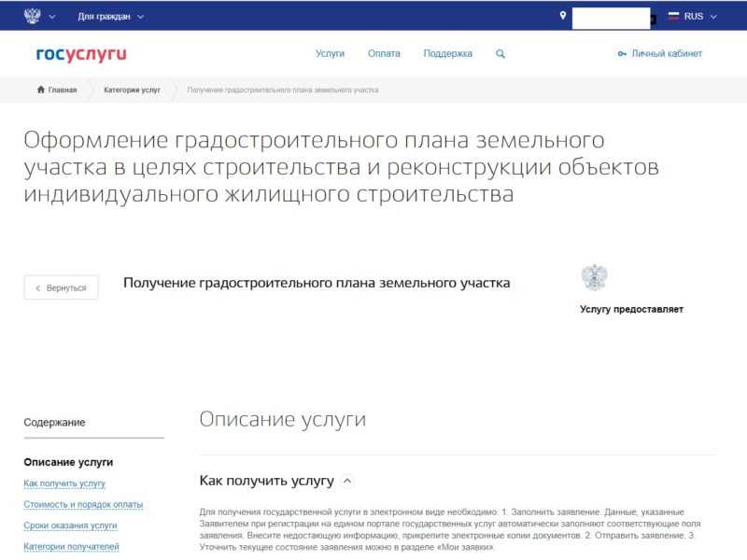
Task: Click the Russian flag language icon
Action: pyautogui.click(x=673, y=16)
